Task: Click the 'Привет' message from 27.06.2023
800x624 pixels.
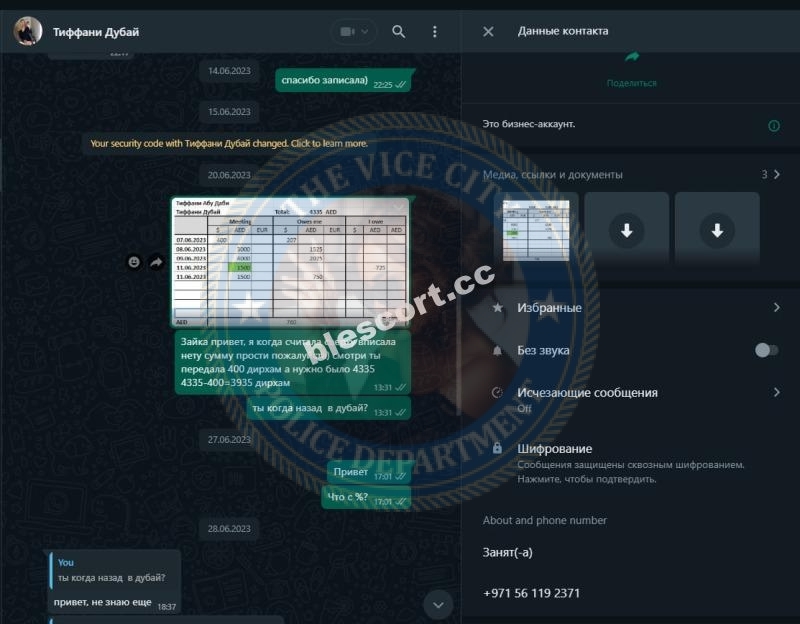Action: coord(369,472)
